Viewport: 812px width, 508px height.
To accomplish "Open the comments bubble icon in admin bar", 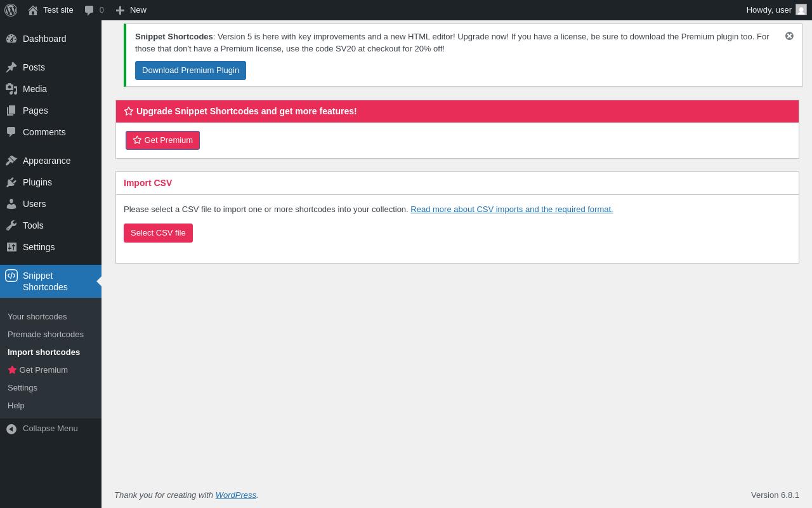I will (89, 10).
